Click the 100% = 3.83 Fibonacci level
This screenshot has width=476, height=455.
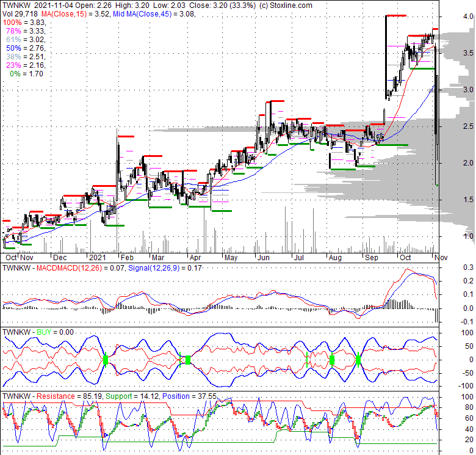[24, 23]
